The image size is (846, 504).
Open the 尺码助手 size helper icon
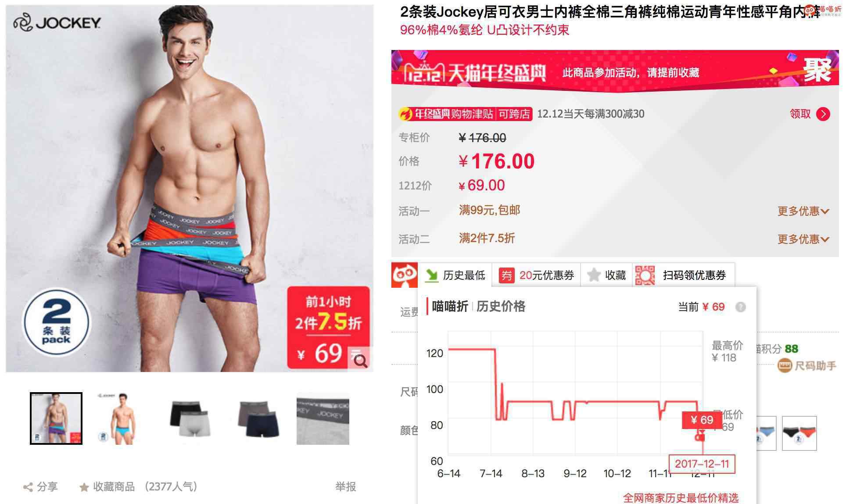785,365
